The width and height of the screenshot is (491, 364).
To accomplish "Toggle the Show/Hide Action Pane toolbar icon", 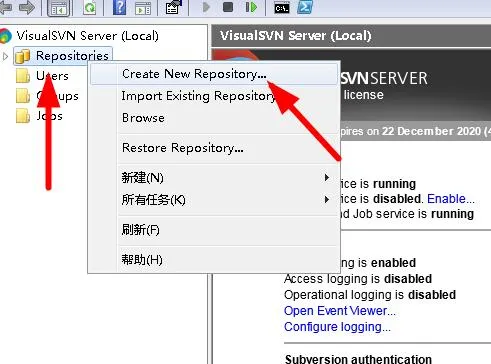I will 143,8.
